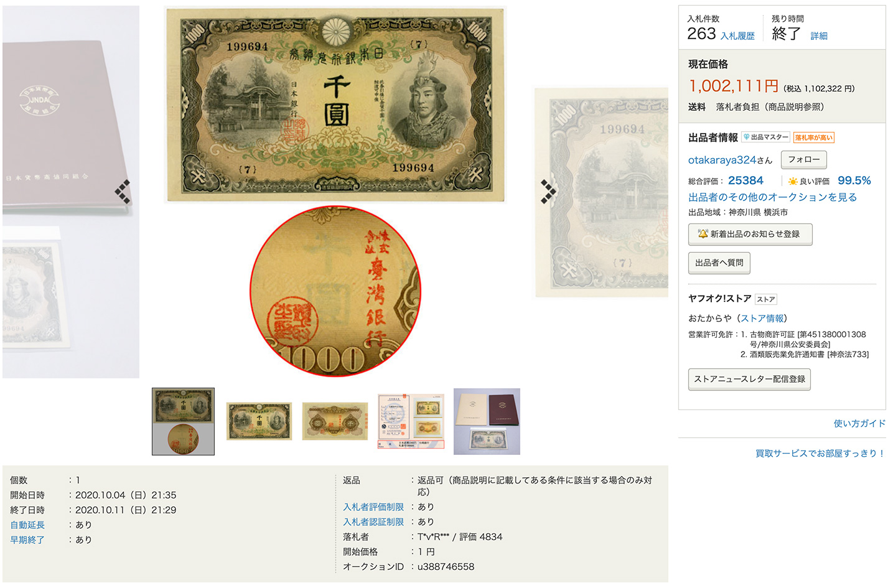Click the next image arrow icon
888x588 pixels.
coord(548,192)
